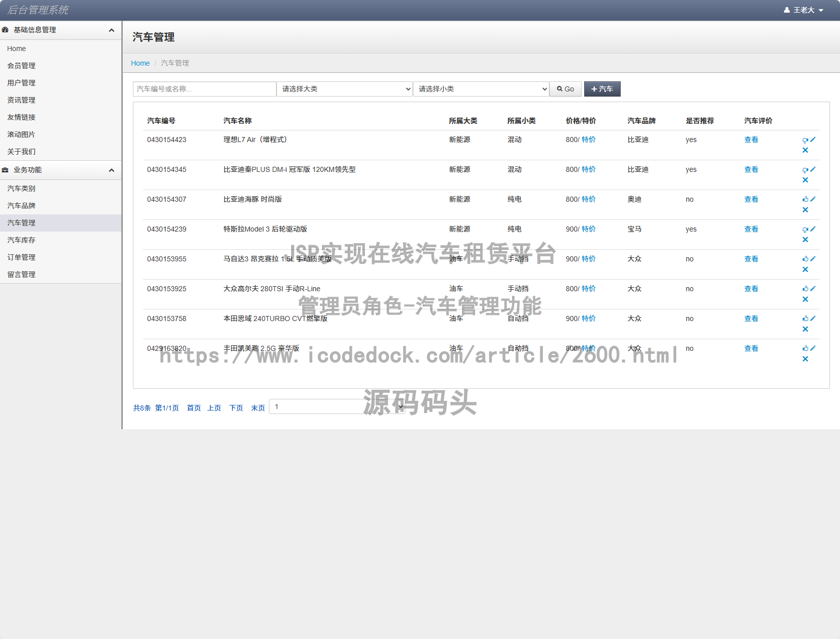Select 汽车库存 in the sidebar
This screenshot has height=639, width=840.
(x=21, y=240)
